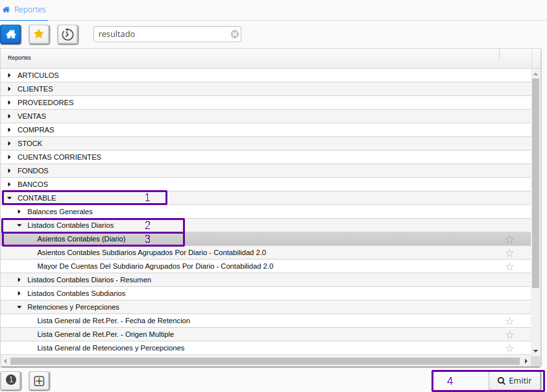The height and width of the screenshot is (392, 547).
Task: Select Asientos Contables Subdiarios Agrupados Por Diario
Action: tap(151, 252)
